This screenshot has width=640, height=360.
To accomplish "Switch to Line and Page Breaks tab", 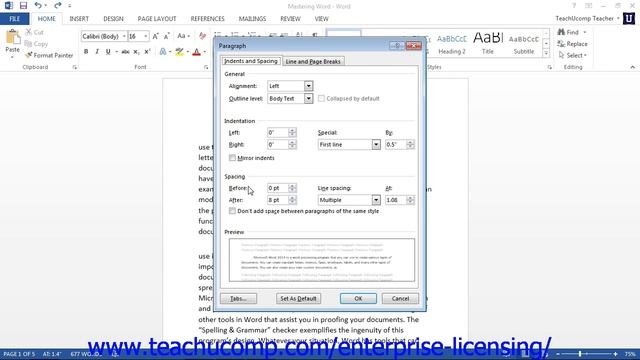I will [313, 61].
